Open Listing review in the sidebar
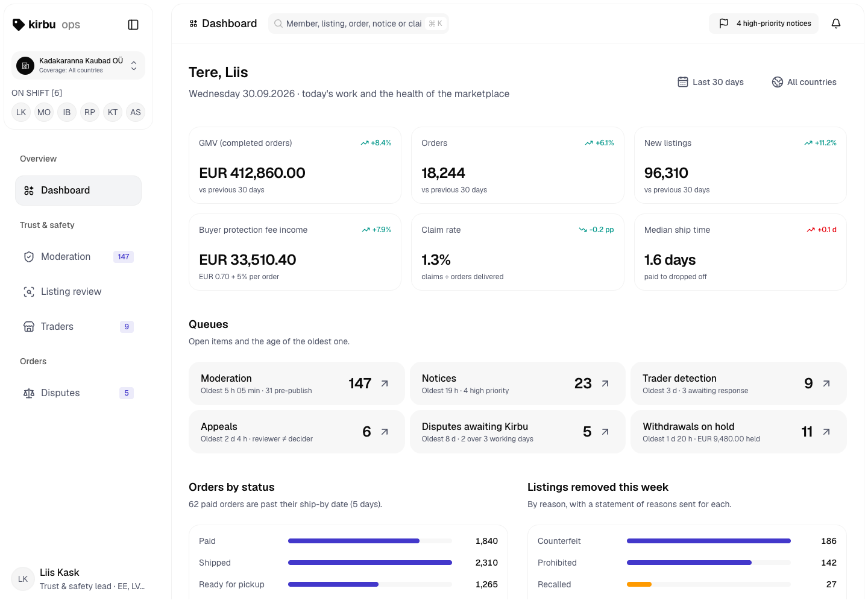 (x=78, y=292)
